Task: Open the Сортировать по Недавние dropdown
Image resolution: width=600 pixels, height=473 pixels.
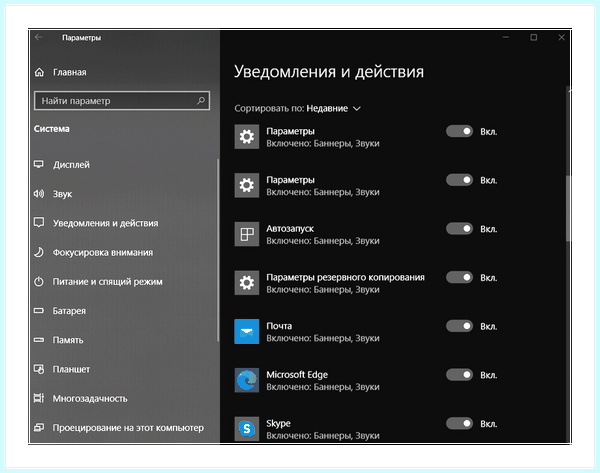Action: [x=334, y=109]
